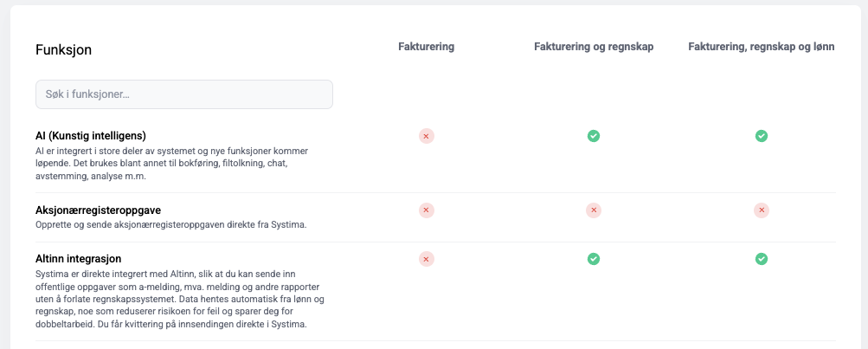Click green checkmark for Altinn integrasjon under Fakturering, regnskap og lønn

(762, 259)
